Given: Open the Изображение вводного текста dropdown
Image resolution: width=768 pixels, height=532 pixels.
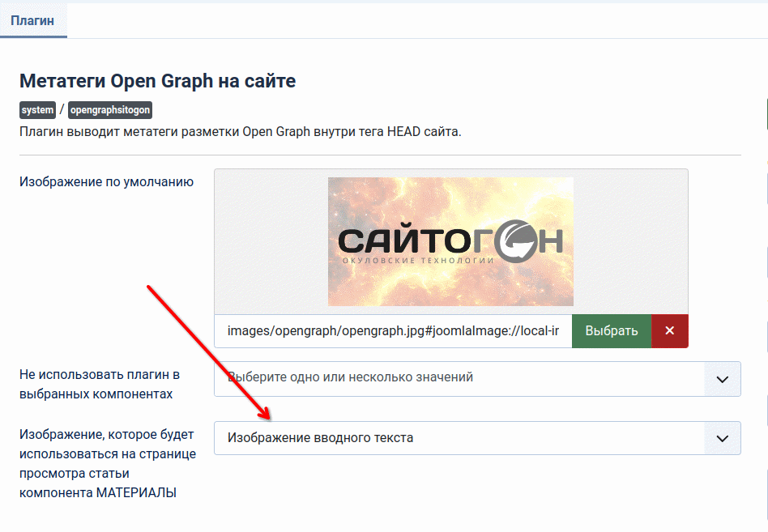Looking at the screenshot, I should coord(477,438).
